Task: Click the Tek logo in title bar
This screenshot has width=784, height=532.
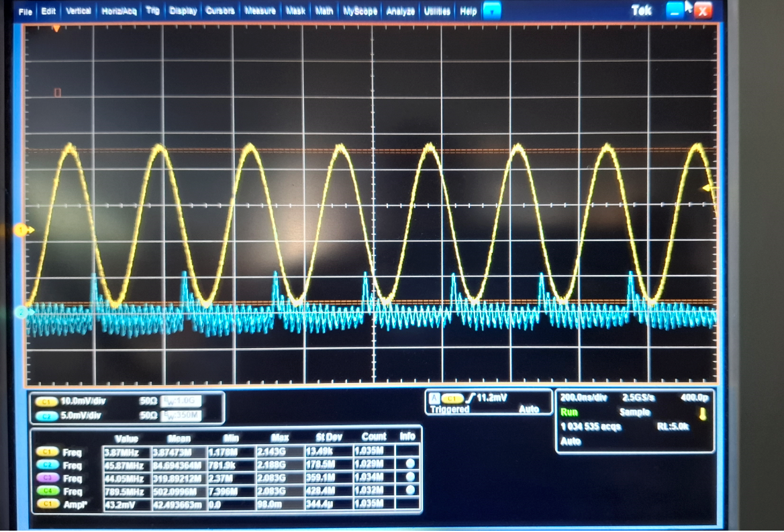Action: click(x=642, y=10)
